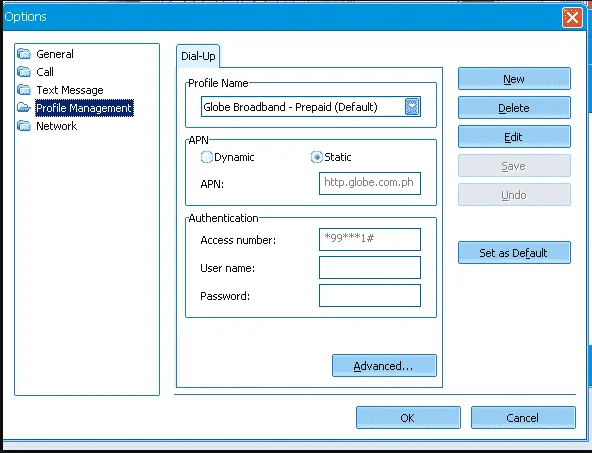Create a profile with New button
The image size is (592, 453).
coord(514,79)
